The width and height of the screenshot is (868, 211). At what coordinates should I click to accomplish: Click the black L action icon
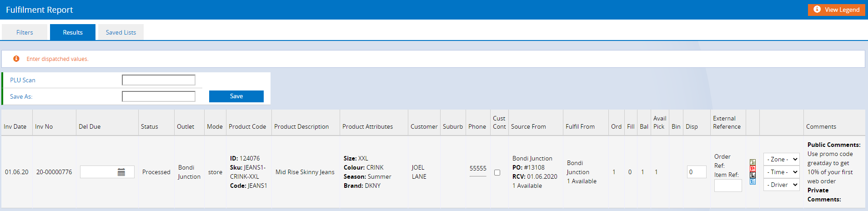[x=753, y=175]
